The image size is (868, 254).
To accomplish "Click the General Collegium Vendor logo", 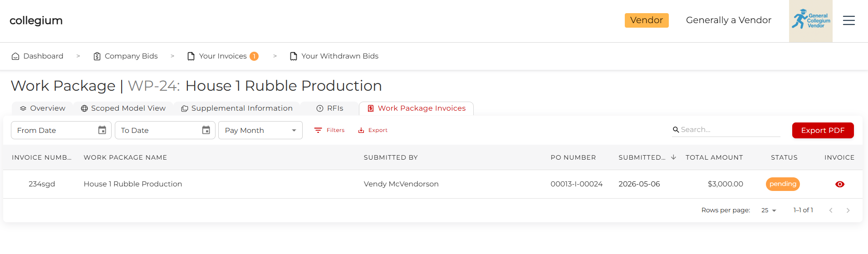I will click(x=810, y=21).
